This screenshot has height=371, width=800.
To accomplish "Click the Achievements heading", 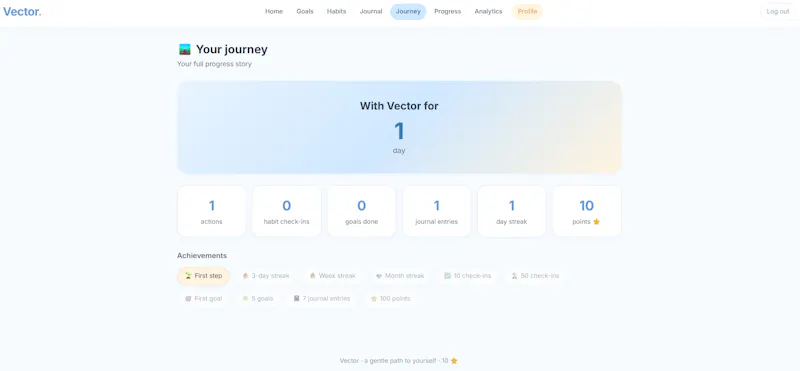I will coord(202,256).
